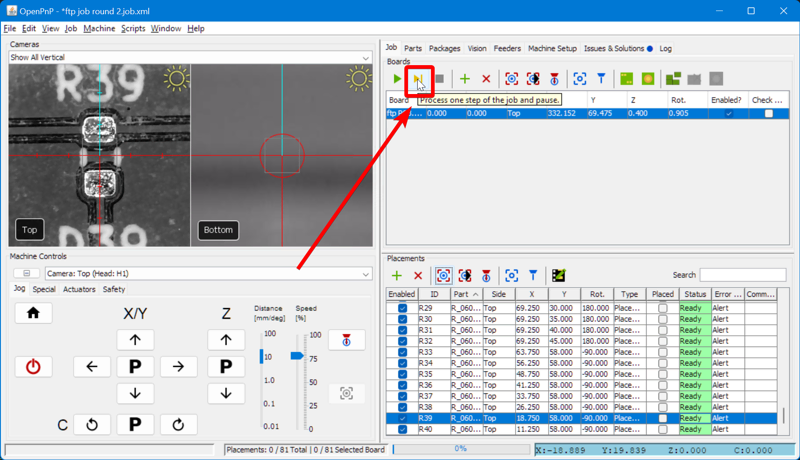Adjust the Speed percentage slider

coord(296,355)
